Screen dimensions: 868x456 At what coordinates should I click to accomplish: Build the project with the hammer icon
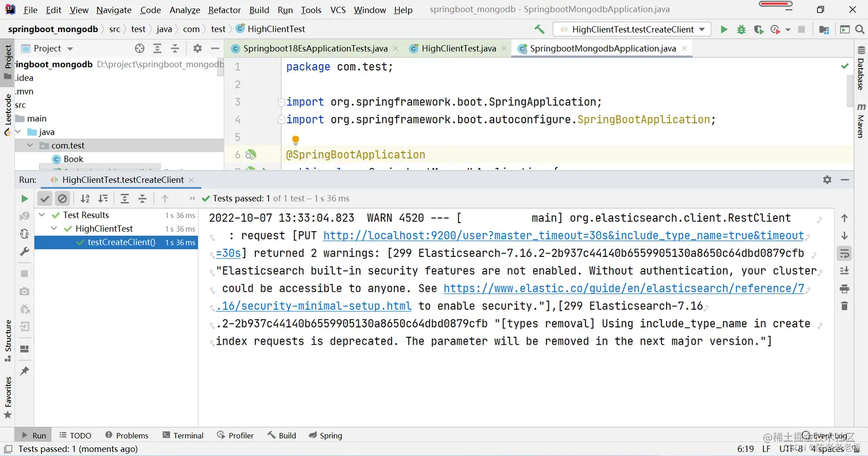[539, 29]
